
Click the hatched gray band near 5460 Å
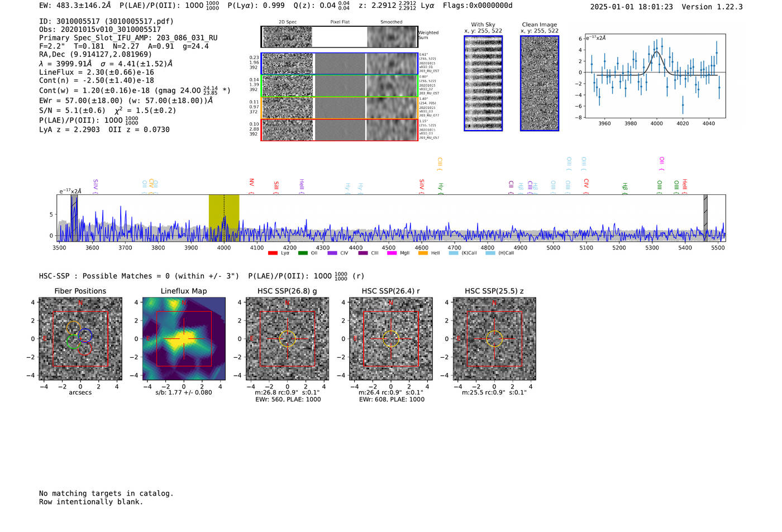coord(705,218)
